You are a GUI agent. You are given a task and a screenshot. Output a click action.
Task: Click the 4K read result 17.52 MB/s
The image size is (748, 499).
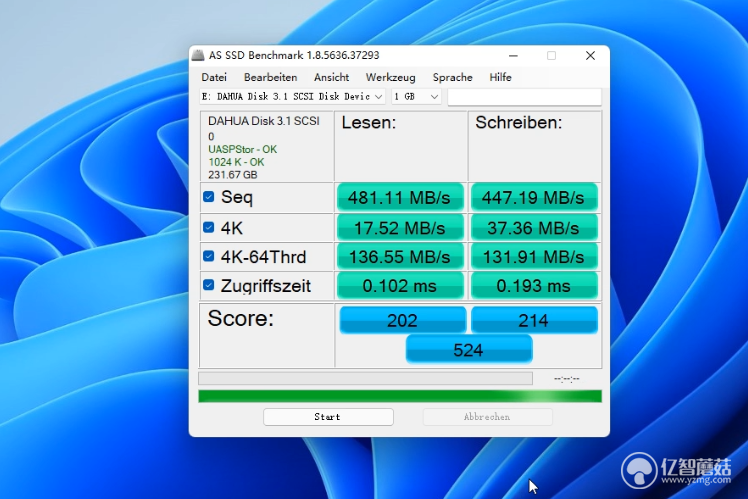400,228
